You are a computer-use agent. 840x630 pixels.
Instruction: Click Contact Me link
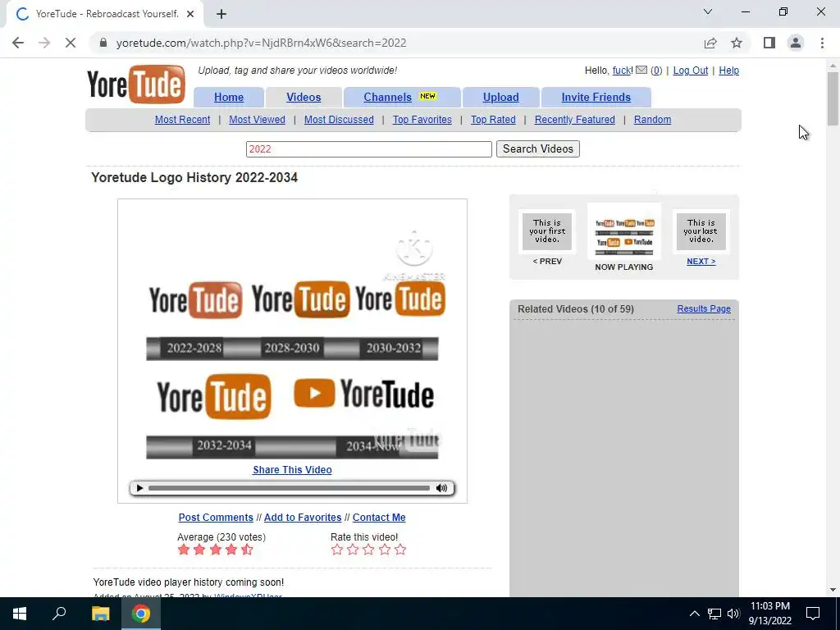[379, 518]
